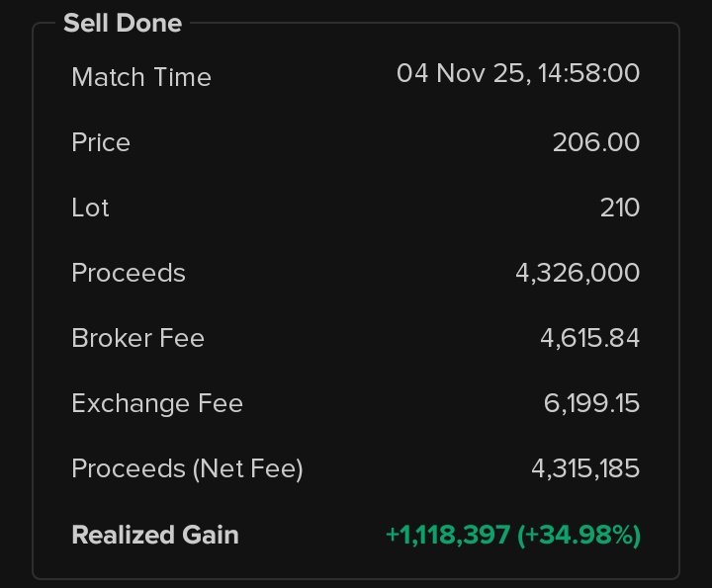Image resolution: width=712 pixels, height=588 pixels.
Task: Select the Broker Fee label
Action: click(137, 338)
